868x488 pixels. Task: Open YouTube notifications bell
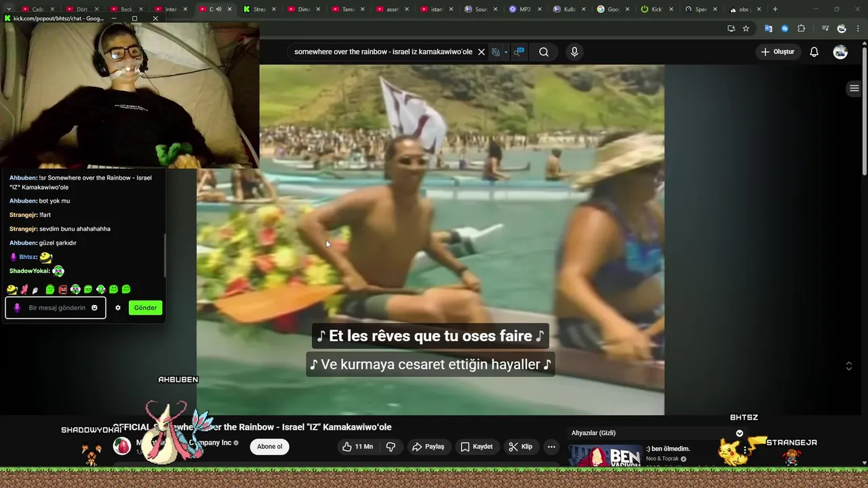pyautogui.click(x=814, y=52)
